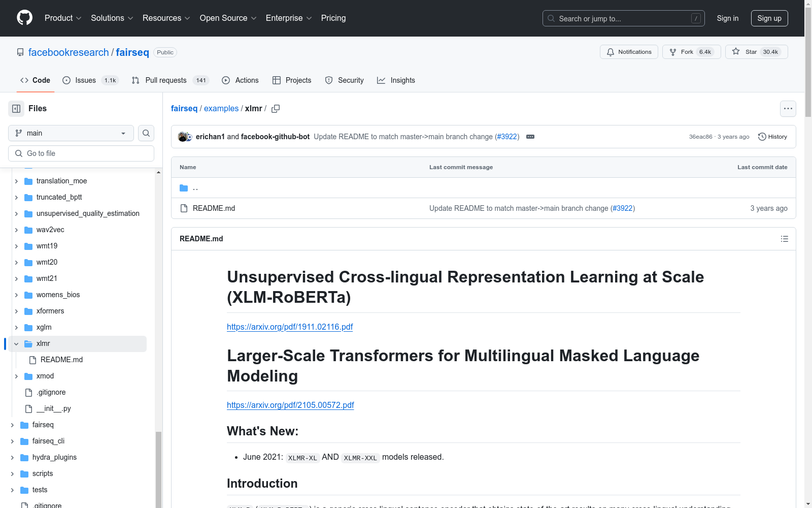Star the fairseq repository
The image size is (812, 508).
click(x=756, y=52)
